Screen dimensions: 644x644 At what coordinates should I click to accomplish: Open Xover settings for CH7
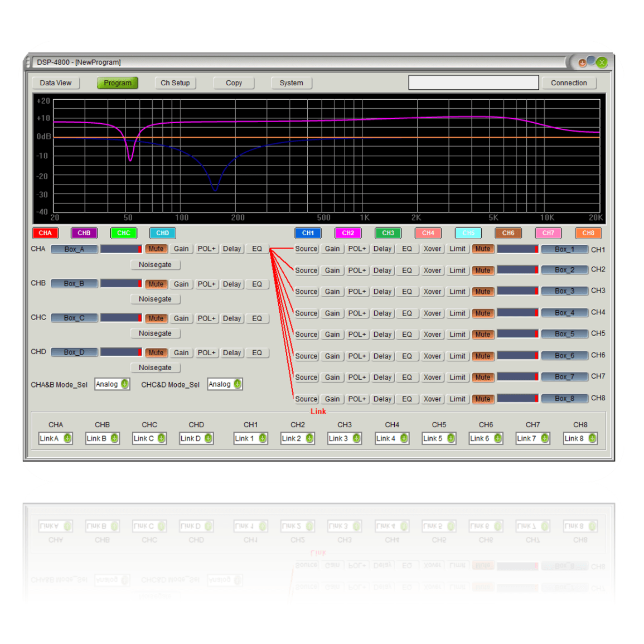[432, 377]
